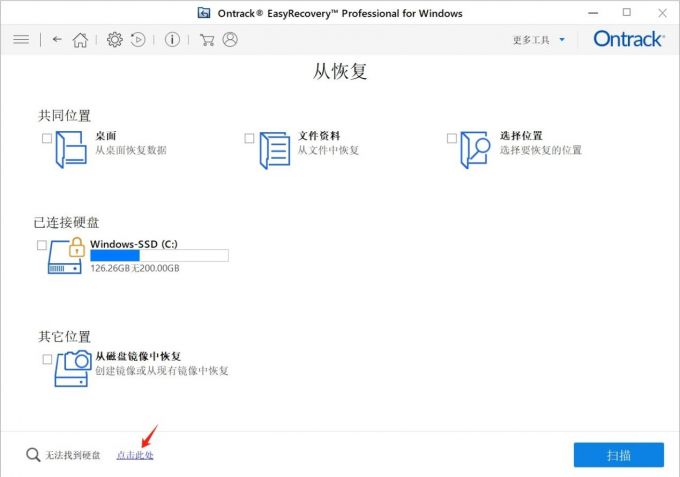Go back with the arrow icon
Viewport: 680px width, 477px height.
click(x=57, y=39)
